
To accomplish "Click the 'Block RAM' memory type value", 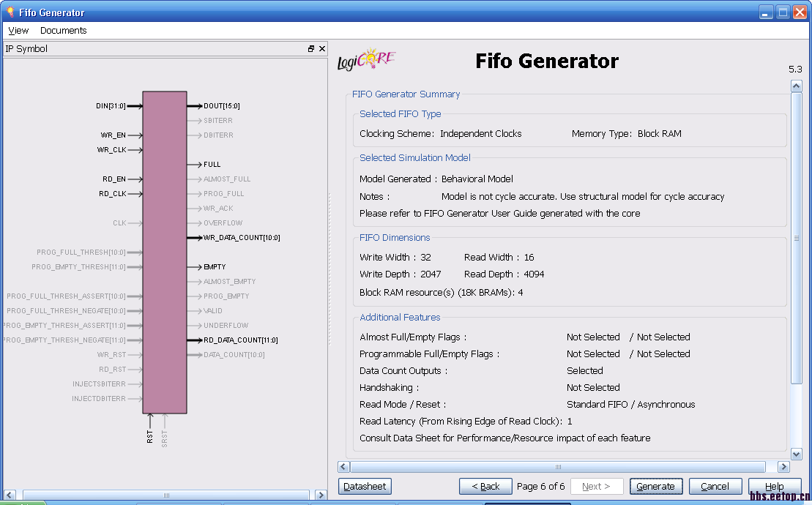I will [659, 133].
